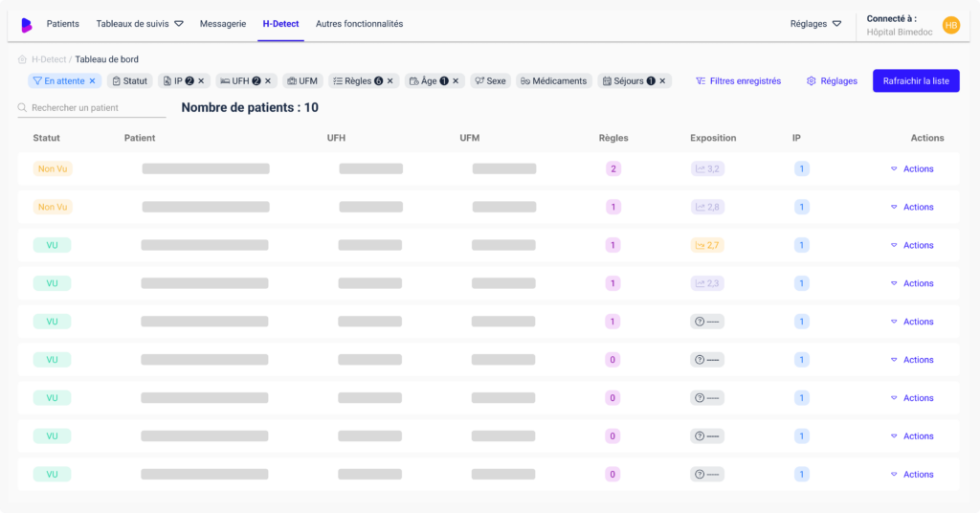Screen dimensions: 980x513
Task: Click the Nombre de patients : 10 label
Action: click(250, 107)
